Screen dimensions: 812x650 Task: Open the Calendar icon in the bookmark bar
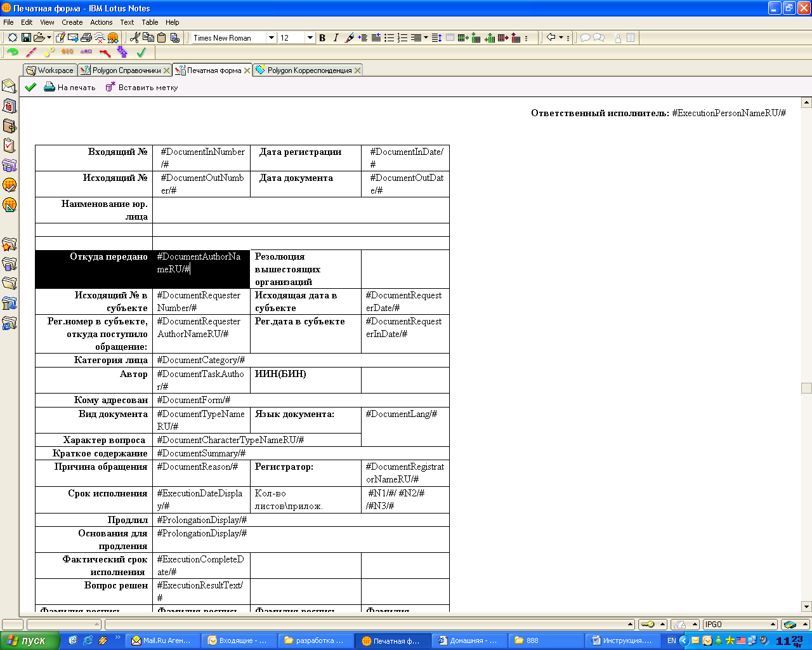coord(9,105)
